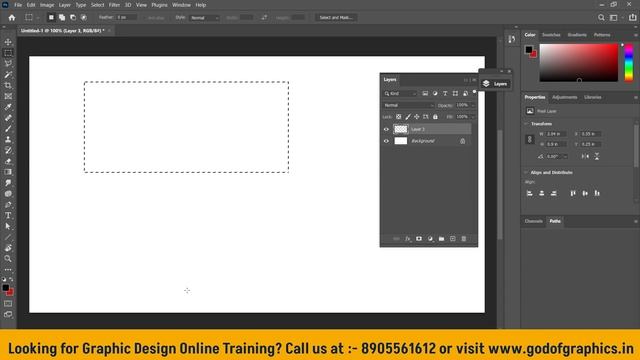
Task: Align top edges in Properties panel
Action: point(573,193)
